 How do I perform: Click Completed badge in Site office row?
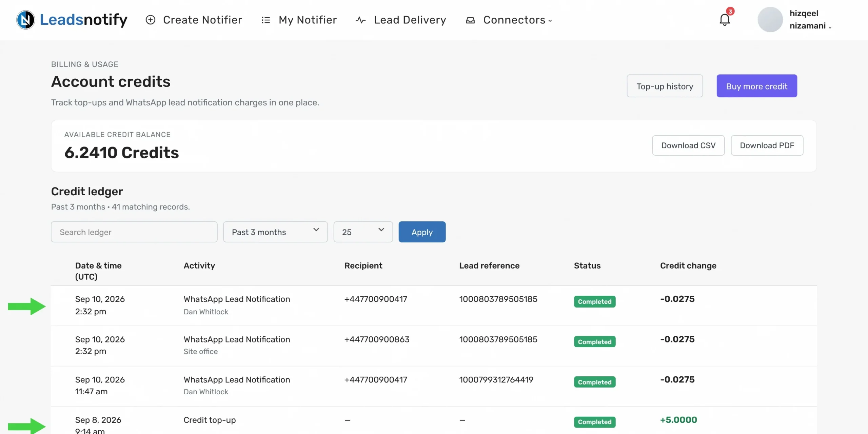click(x=595, y=342)
